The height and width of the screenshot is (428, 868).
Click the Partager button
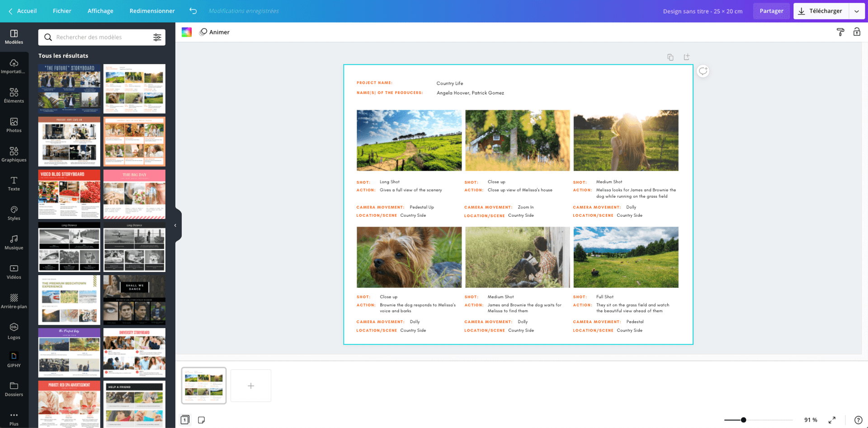click(x=771, y=11)
